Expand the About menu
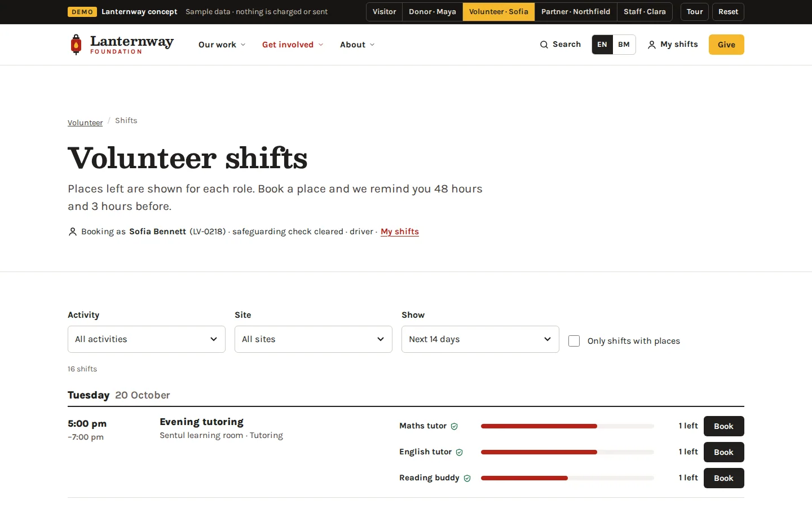The width and height of the screenshot is (812, 508). [x=358, y=45]
